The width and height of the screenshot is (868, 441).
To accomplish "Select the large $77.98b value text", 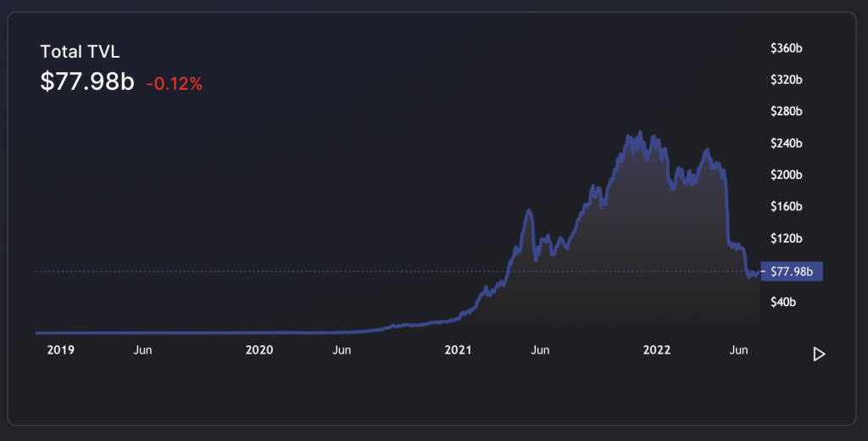I will (x=87, y=81).
